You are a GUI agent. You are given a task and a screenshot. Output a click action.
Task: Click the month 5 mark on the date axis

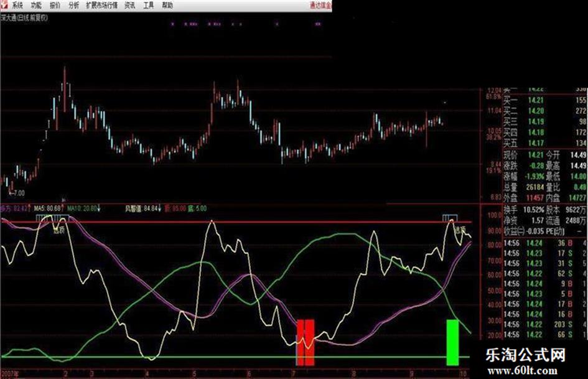coord(194,374)
